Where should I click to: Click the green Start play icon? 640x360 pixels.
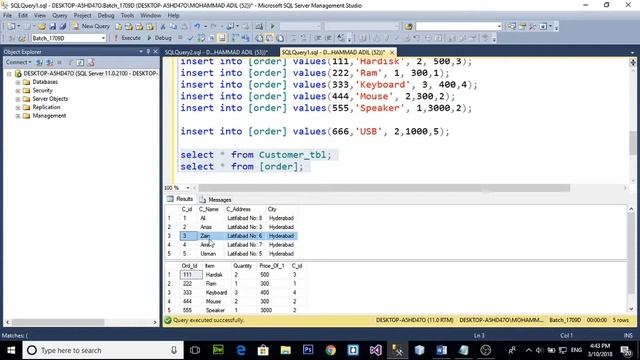click(272, 26)
